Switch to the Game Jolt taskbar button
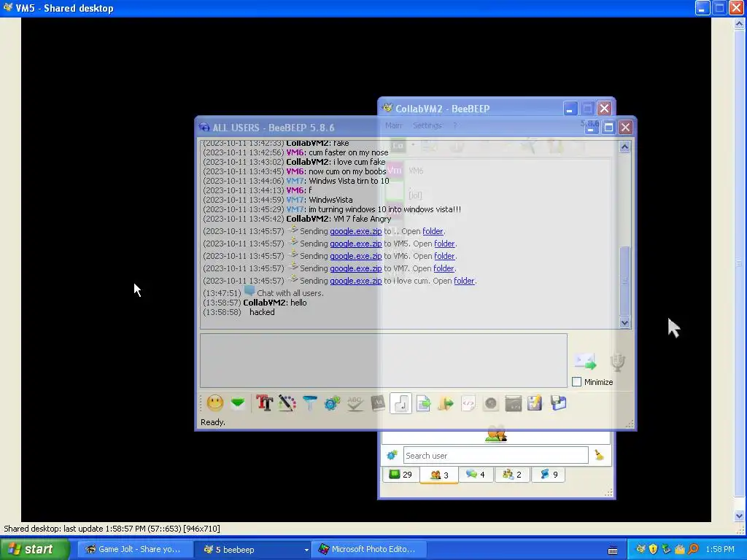This screenshot has height=560, width=747. tap(135, 550)
